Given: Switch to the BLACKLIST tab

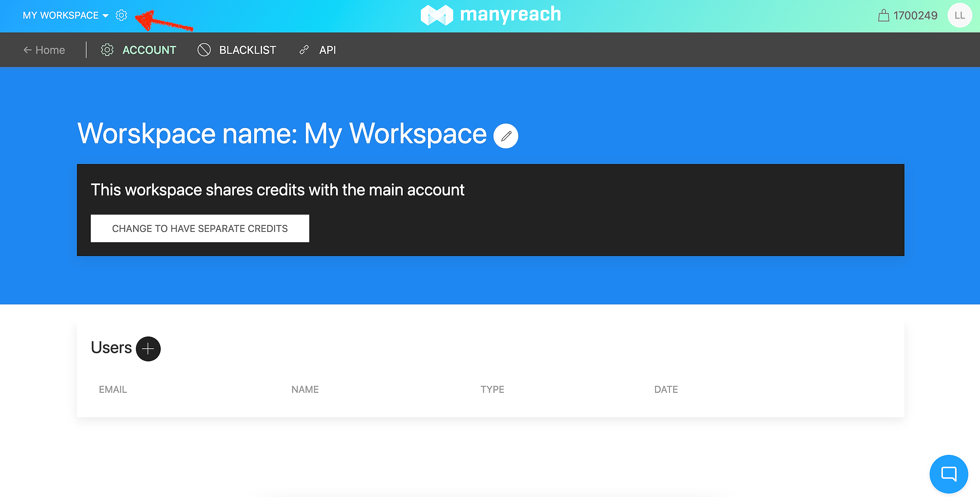Looking at the screenshot, I should [x=247, y=50].
